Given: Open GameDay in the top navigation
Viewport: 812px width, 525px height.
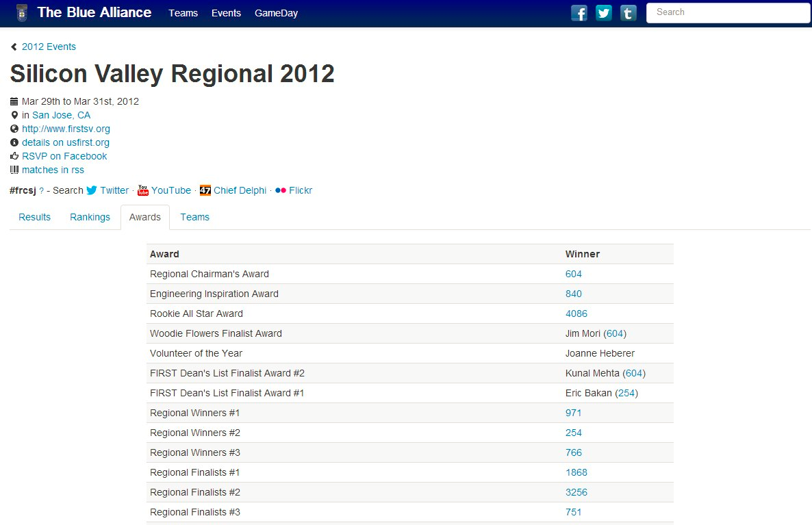Looking at the screenshot, I should [276, 13].
